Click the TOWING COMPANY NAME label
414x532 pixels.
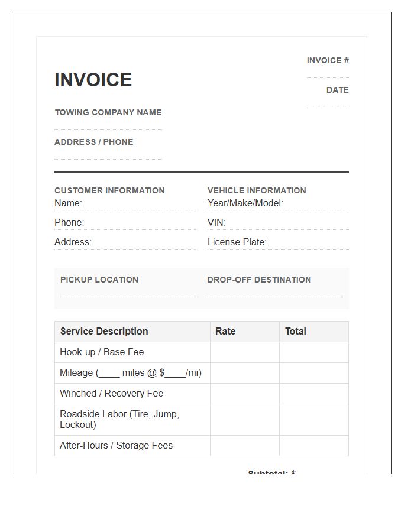click(x=108, y=112)
